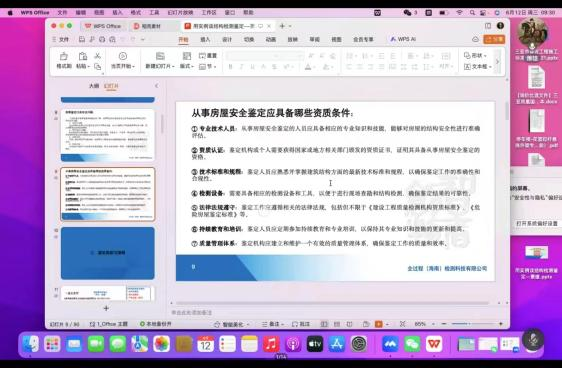This screenshot has width=562, height=368.
Task: Click orange slideshow play icon in status bar
Action: point(378,324)
